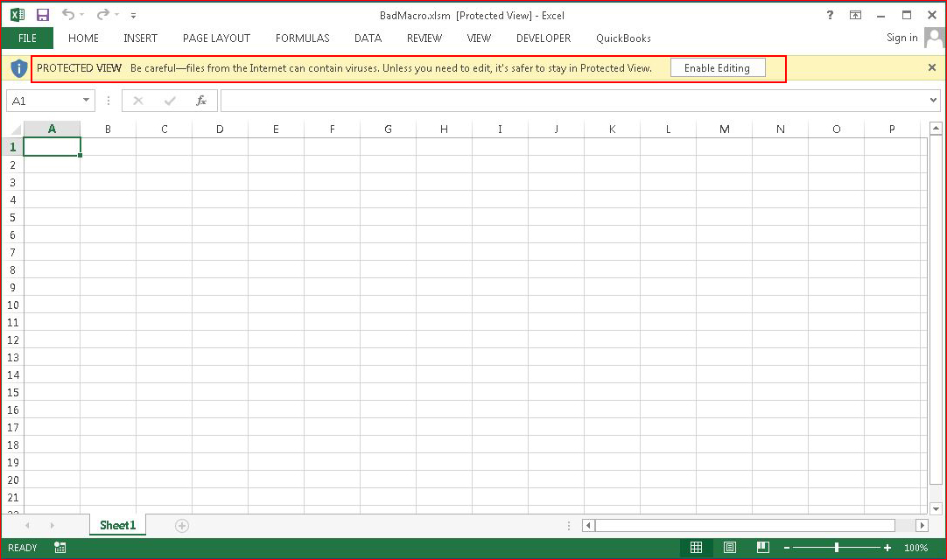Screen dimensions: 947x560
Task: Click the horizontal scrollbar right arrow
Action: (x=922, y=526)
